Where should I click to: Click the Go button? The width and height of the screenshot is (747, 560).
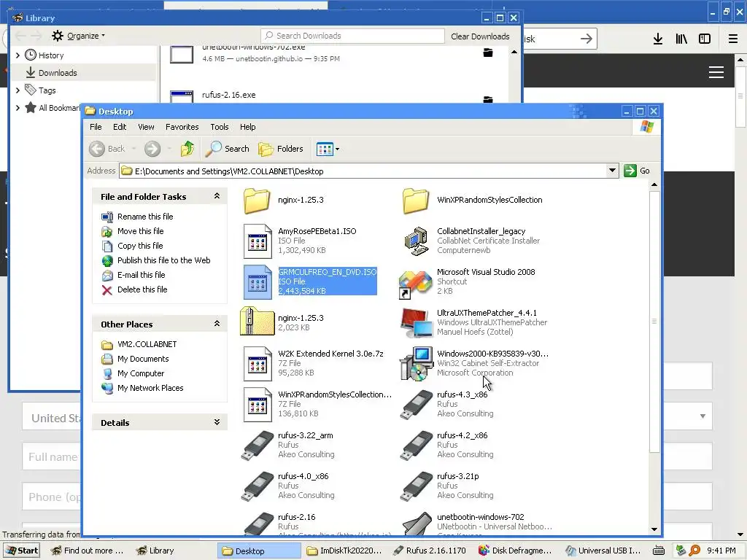(x=637, y=171)
